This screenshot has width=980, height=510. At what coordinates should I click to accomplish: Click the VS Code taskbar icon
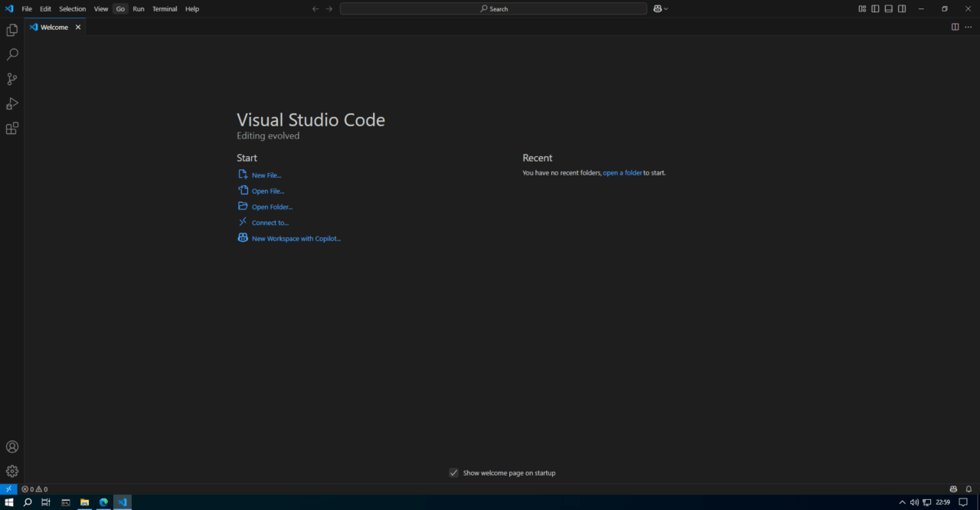pyautogui.click(x=122, y=502)
